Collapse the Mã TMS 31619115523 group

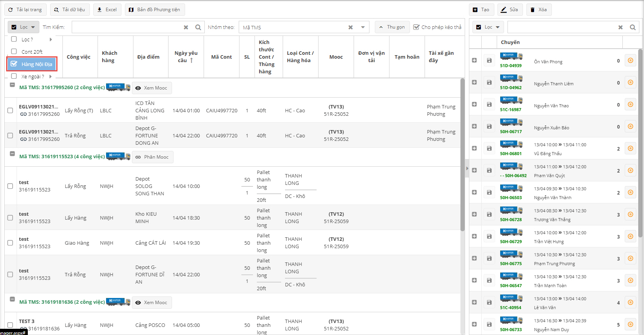pos(12,154)
